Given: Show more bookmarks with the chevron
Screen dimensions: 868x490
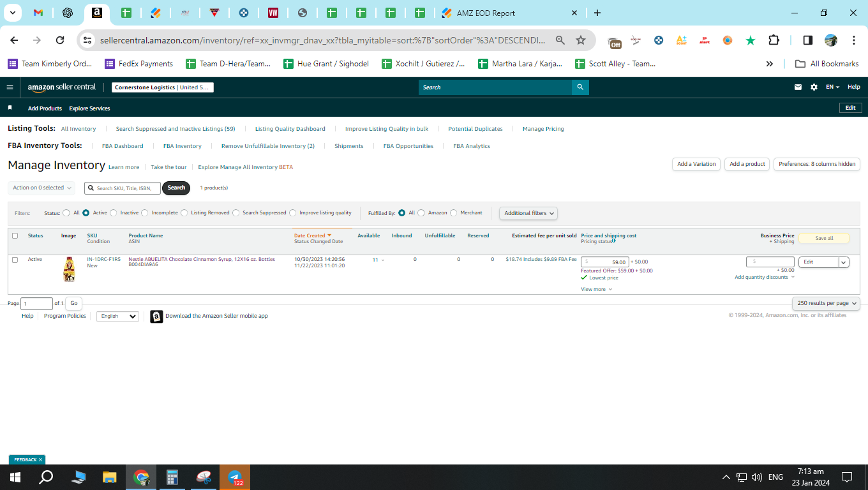Looking at the screenshot, I should point(770,64).
